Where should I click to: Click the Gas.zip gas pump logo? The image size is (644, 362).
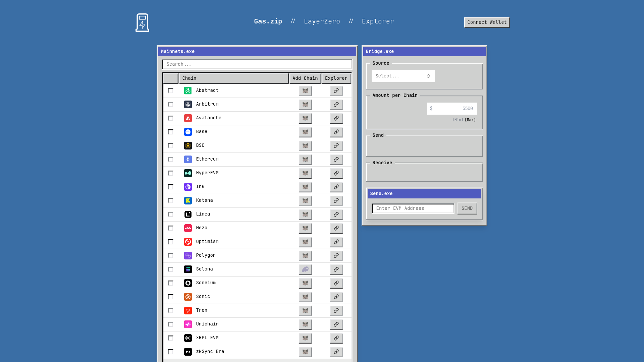[142, 22]
